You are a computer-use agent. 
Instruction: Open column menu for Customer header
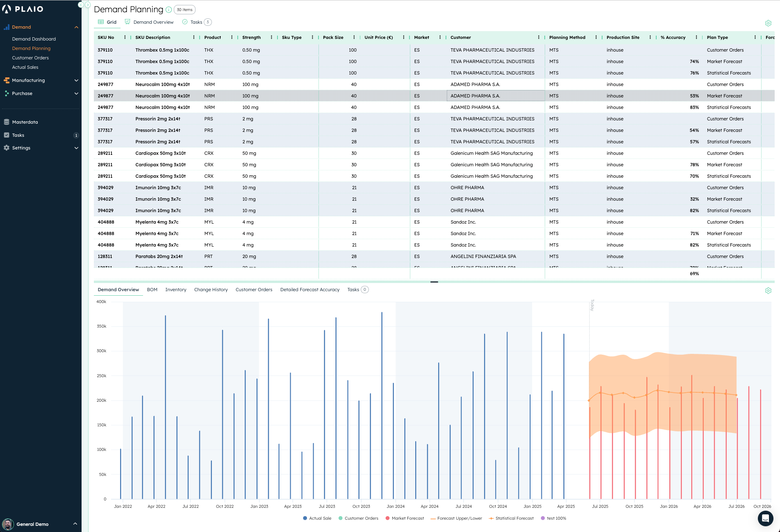[539, 37]
